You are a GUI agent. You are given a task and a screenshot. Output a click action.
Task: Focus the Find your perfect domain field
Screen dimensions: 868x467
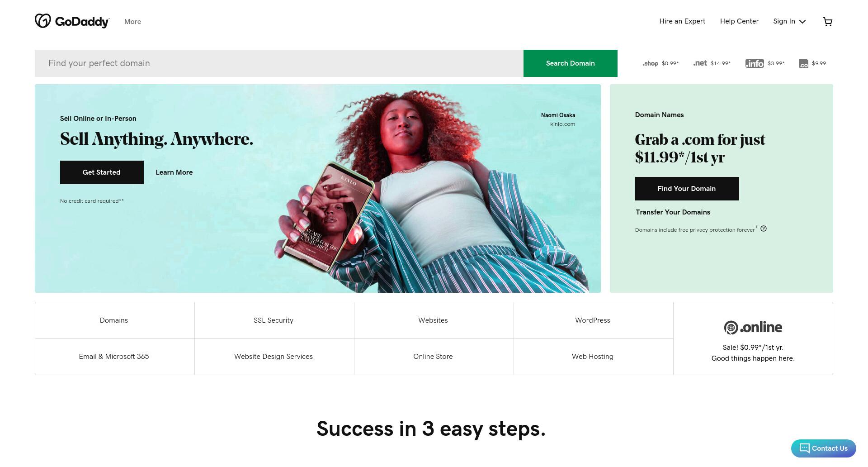279,63
